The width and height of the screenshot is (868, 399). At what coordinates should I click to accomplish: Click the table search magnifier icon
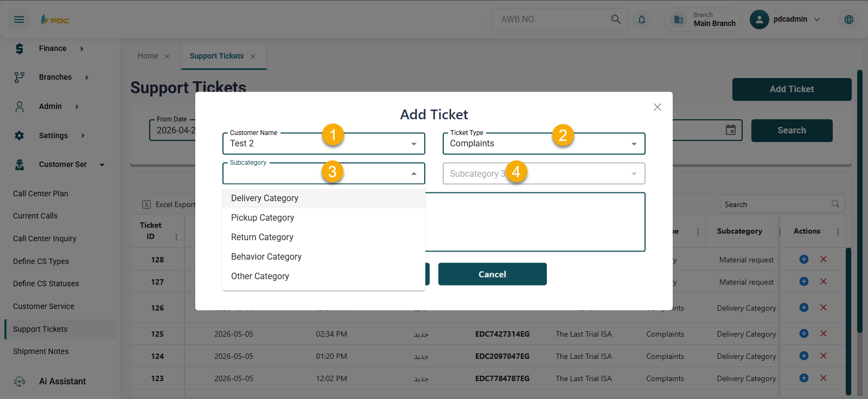coord(835,204)
